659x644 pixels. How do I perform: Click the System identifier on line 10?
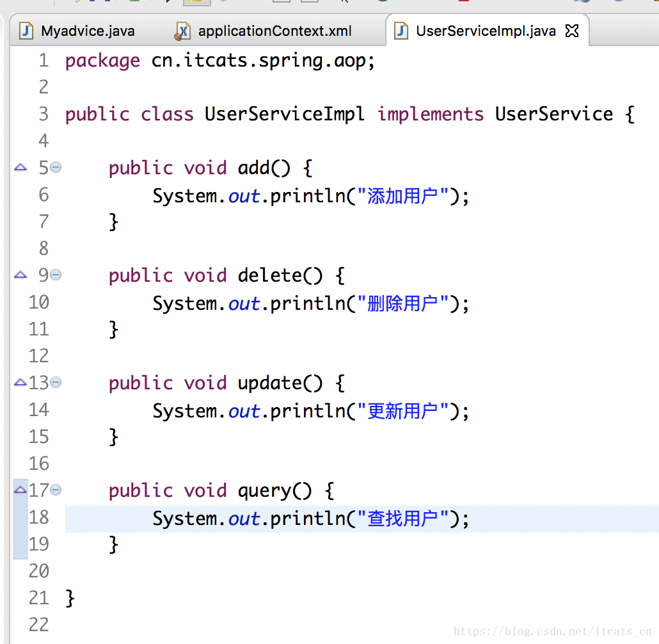click(184, 303)
